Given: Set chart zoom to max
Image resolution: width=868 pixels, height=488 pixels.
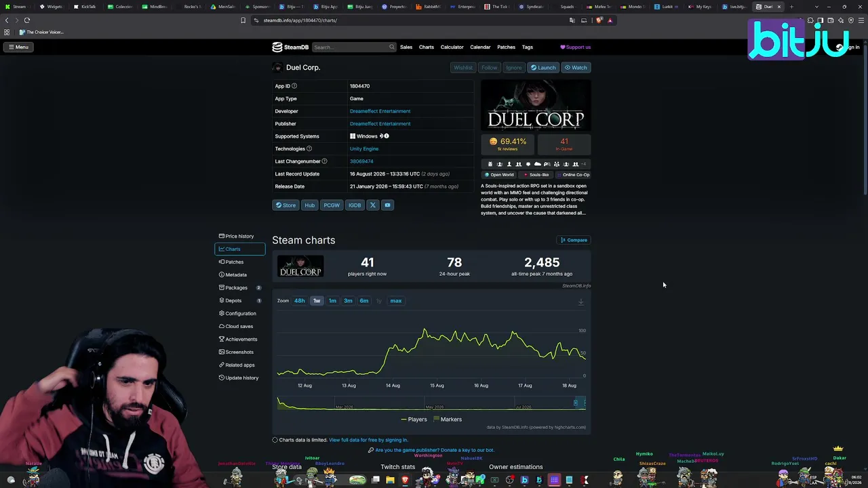Looking at the screenshot, I should (396, 301).
